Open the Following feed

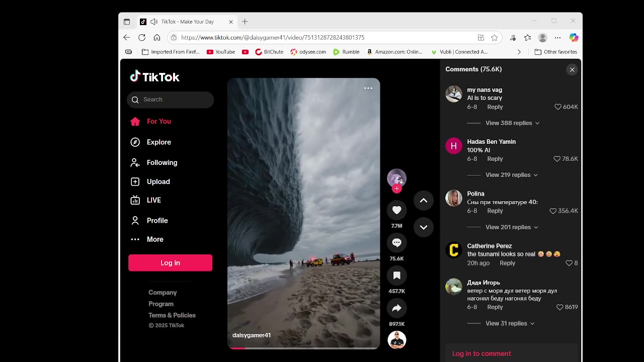[x=153, y=162]
